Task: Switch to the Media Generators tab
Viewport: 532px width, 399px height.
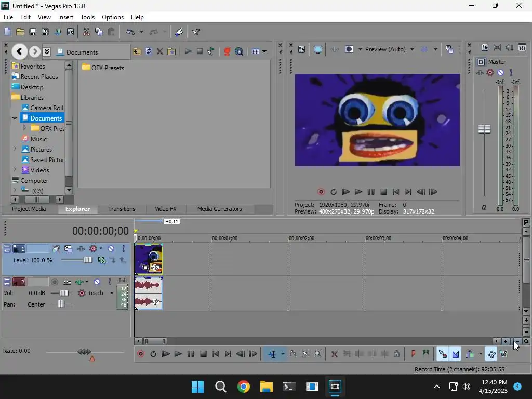Action: click(x=220, y=209)
